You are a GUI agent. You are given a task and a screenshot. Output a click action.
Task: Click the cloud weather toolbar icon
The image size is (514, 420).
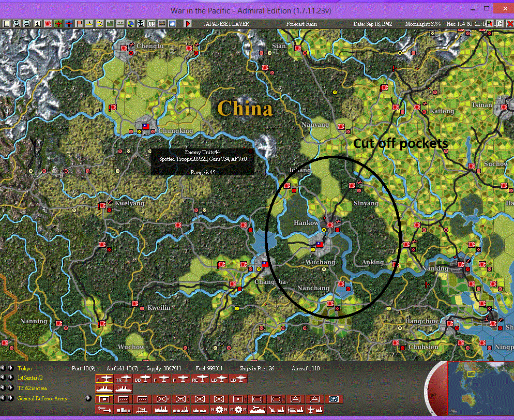coord(172,24)
